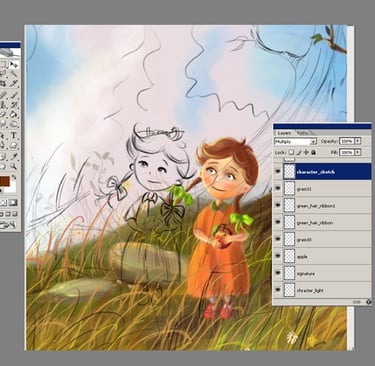Click the lock image pixels brush icon
375x366 pixels.
299,152
